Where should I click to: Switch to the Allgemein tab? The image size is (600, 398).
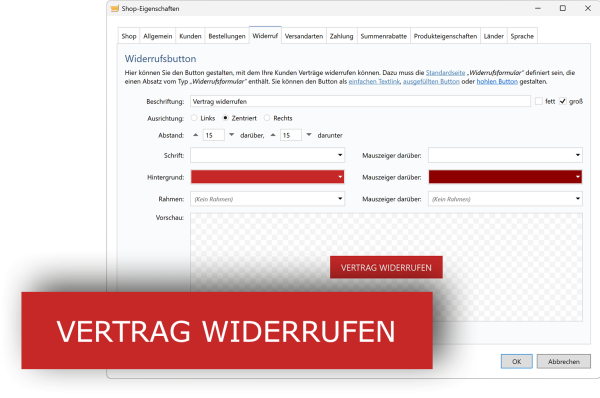tap(158, 36)
